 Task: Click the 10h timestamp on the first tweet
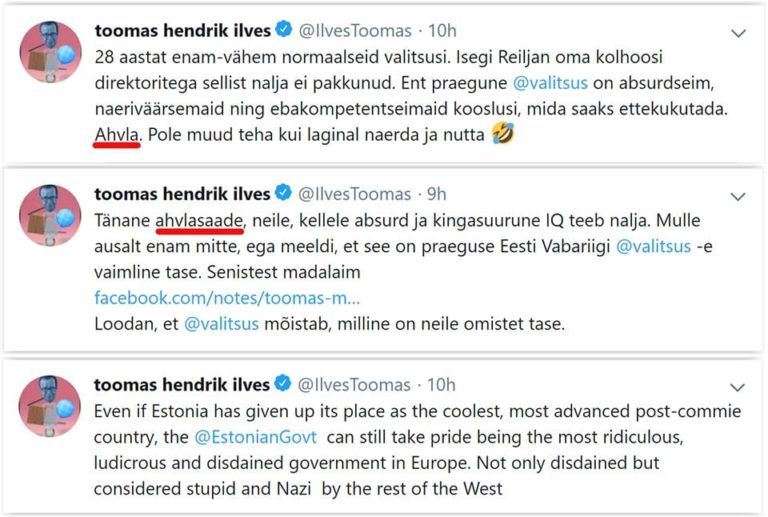441,31
